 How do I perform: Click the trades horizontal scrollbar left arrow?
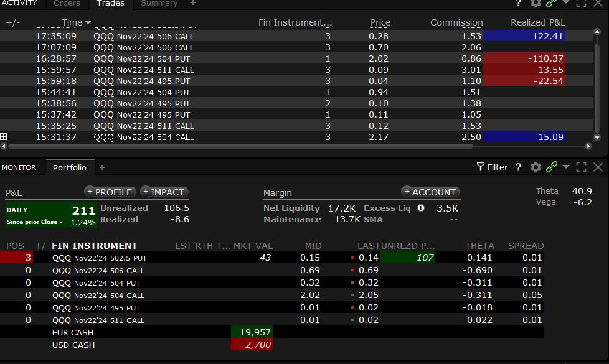click(4, 146)
